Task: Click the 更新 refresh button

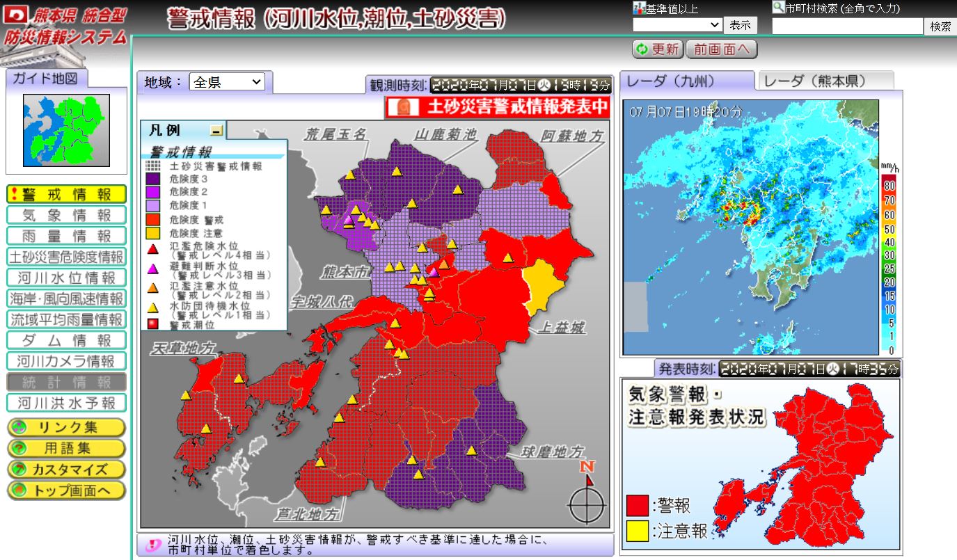Action: click(x=658, y=49)
